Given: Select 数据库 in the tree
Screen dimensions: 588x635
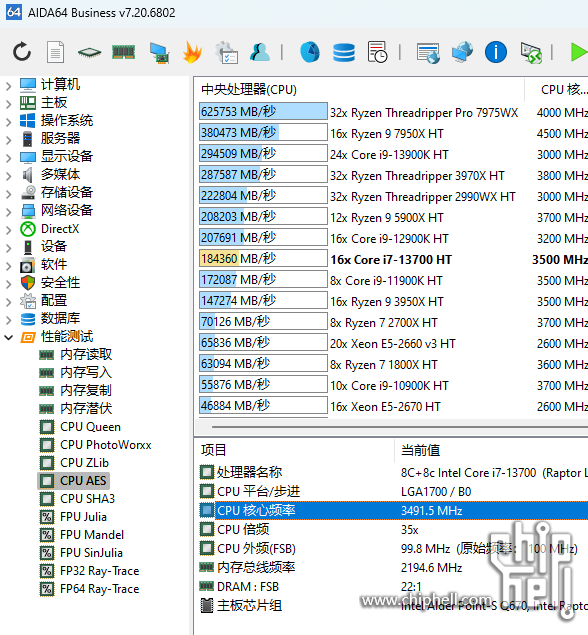Looking at the screenshot, I should pyautogui.click(x=60, y=318).
